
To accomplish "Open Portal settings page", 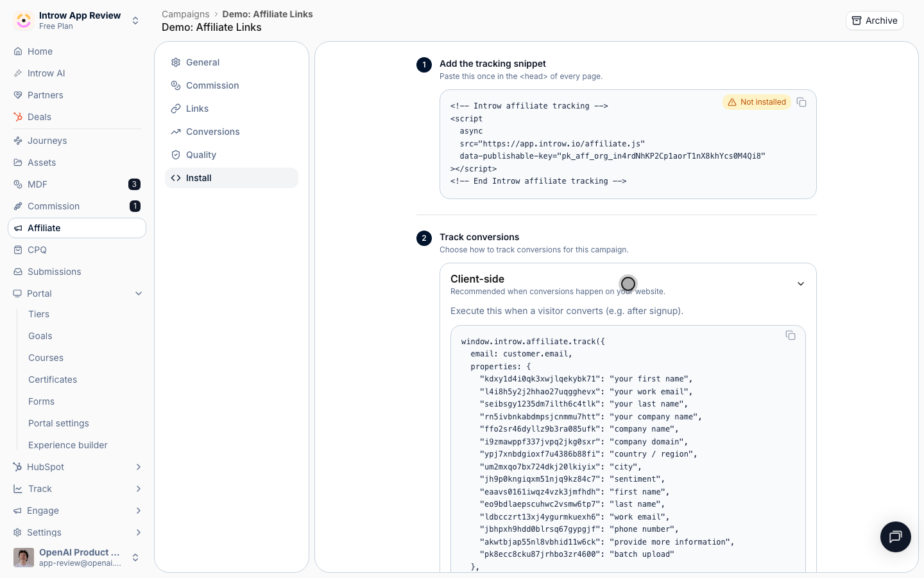I will click(58, 423).
